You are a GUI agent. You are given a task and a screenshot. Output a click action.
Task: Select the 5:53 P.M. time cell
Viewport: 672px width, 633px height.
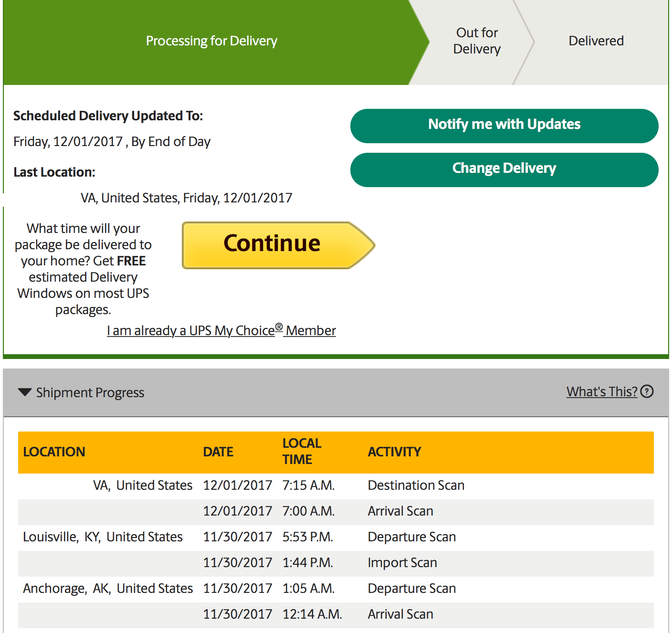tap(308, 537)
